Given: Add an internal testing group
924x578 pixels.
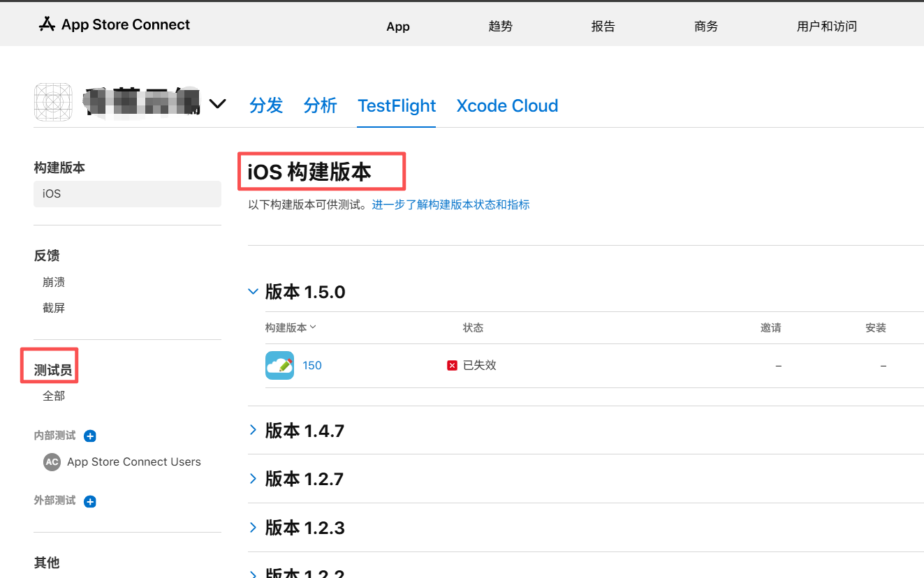Looking at the screenshot, I should (90, 436).
